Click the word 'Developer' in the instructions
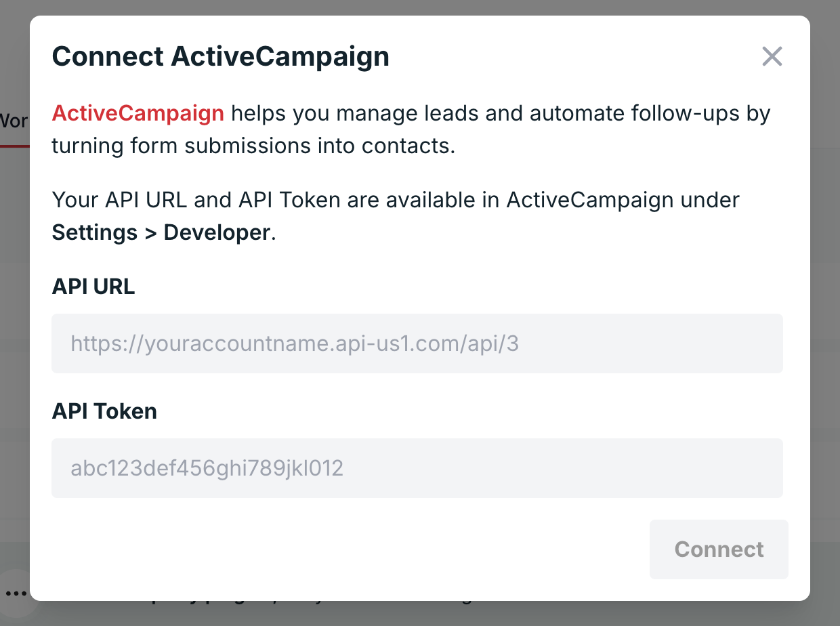Image resolution: width=840 pixels, height=626 pixels. coord(217,232)
